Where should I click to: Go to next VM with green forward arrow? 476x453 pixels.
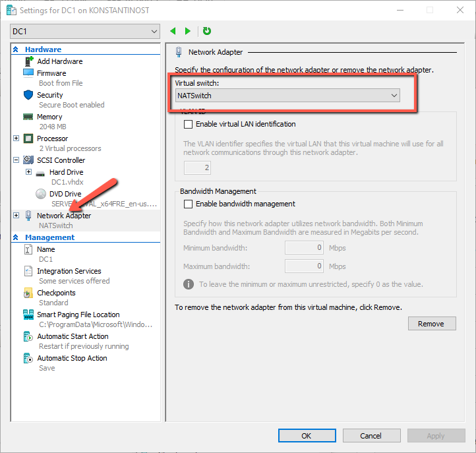[188, 31]
